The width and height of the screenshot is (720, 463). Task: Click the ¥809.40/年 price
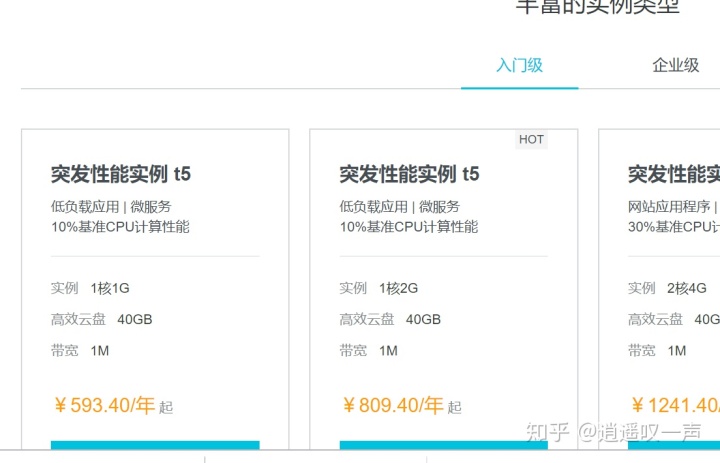(x=392, y=406)
